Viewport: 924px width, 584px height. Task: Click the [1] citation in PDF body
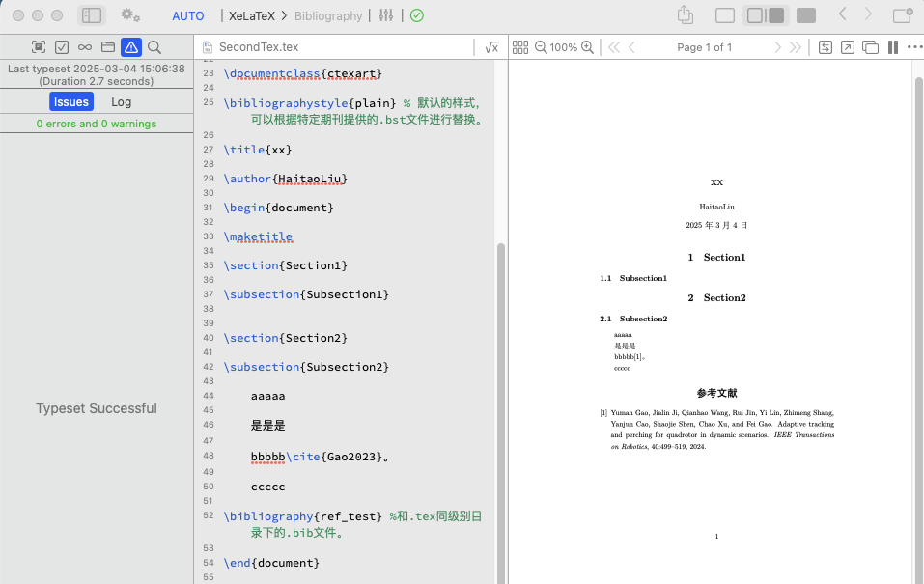[x=638, y=356]
